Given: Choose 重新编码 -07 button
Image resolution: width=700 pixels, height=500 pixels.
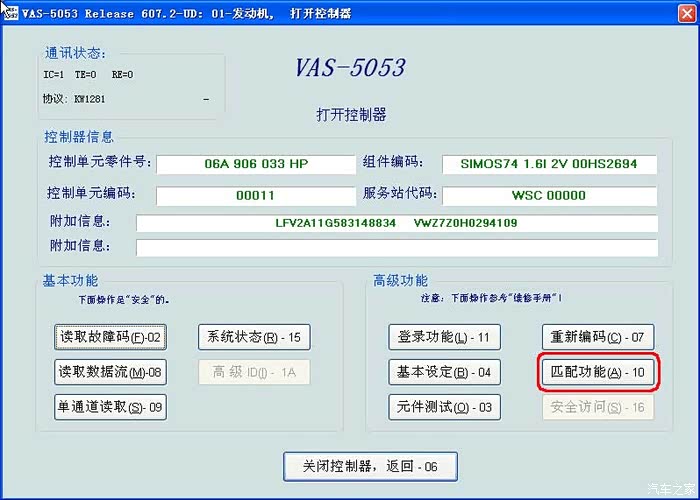Looking at the screenshot, I should click(x=599, y=338).
